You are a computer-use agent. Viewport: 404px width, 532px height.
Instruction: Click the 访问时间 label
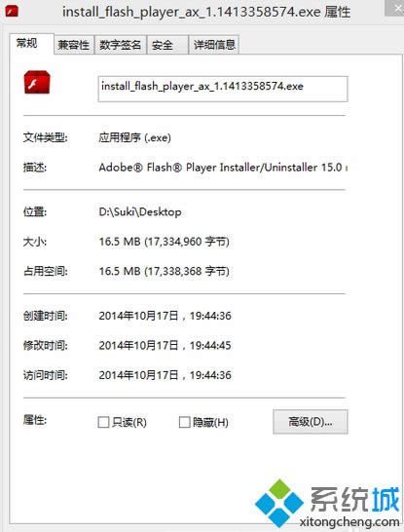(x=46, y=375)
